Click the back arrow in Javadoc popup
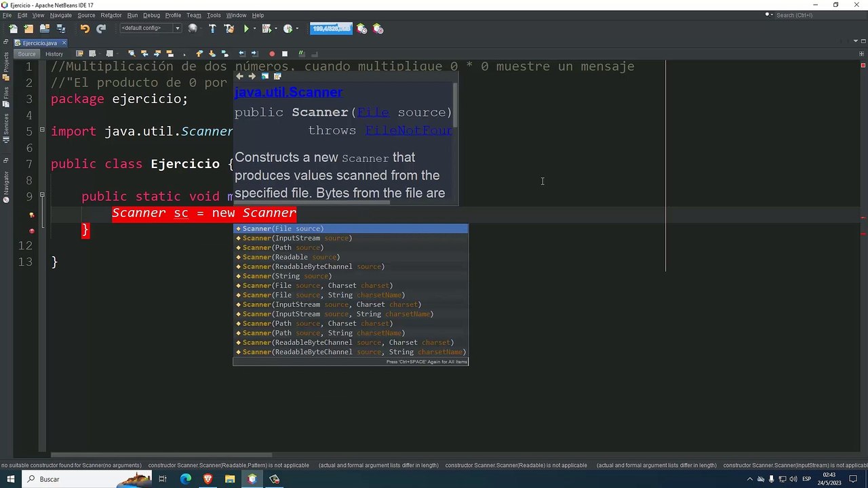This screenshot has width=868, height=488. (239, 76)
